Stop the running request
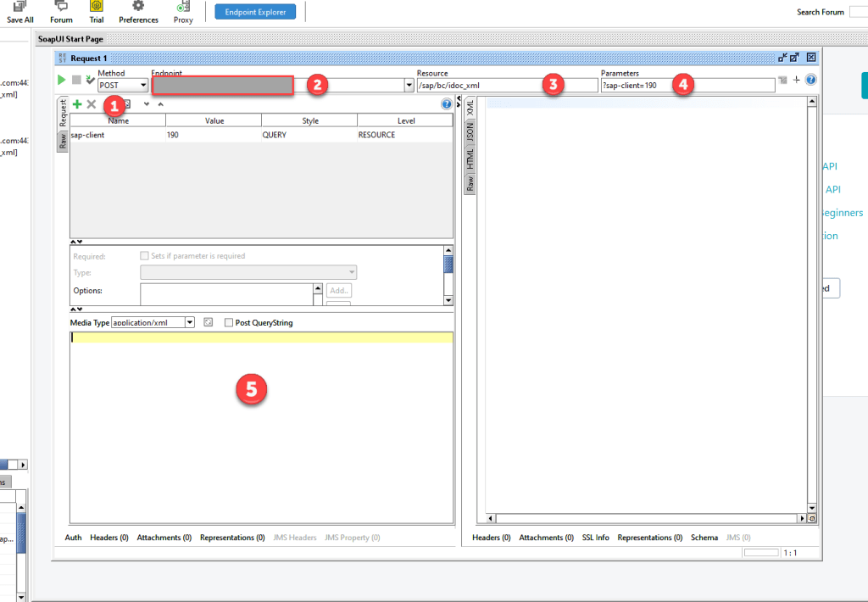 click(75, 79)
